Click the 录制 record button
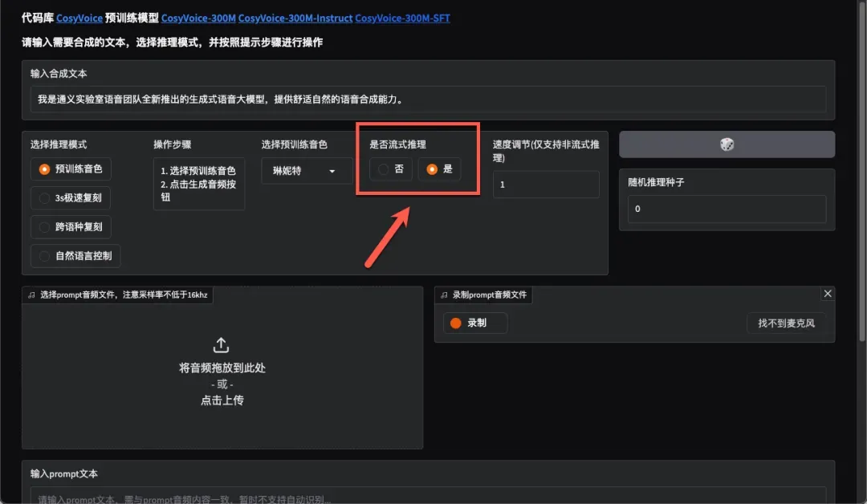Viewport: 867px width, 504px height. coord(475,323)
